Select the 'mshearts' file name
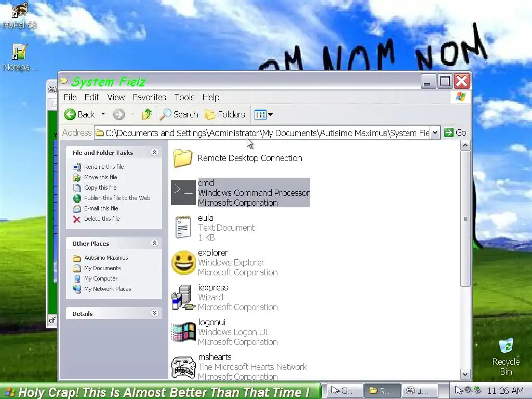 tap(215, 357)
